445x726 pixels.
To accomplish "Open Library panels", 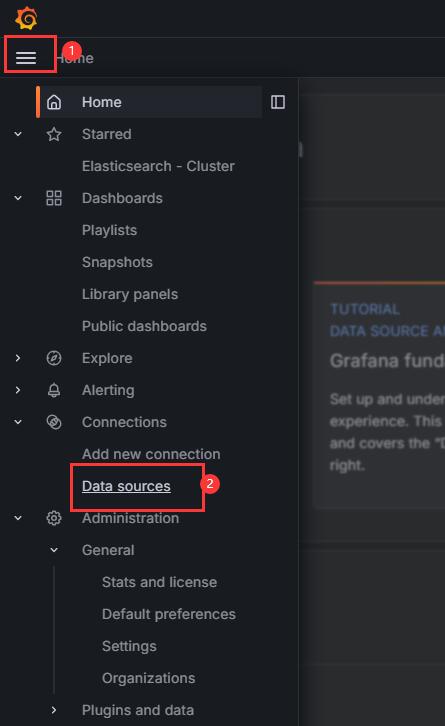I will tap(130, 294).
